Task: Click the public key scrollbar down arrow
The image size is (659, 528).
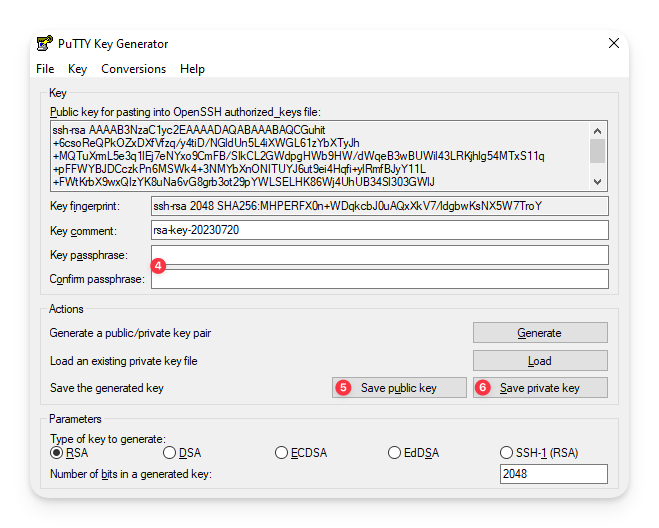Action: [598, 182]
